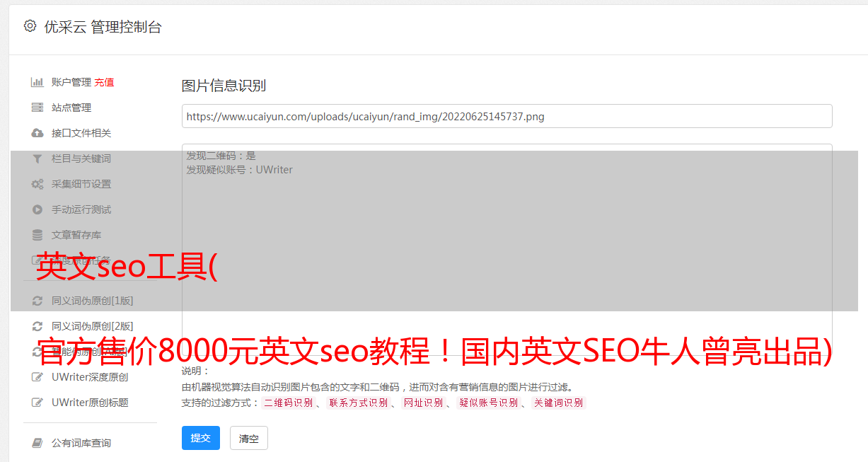Open the database icon for 文章暂存库
The width and height of the screenshot is (868, 462).
(37, 235)
